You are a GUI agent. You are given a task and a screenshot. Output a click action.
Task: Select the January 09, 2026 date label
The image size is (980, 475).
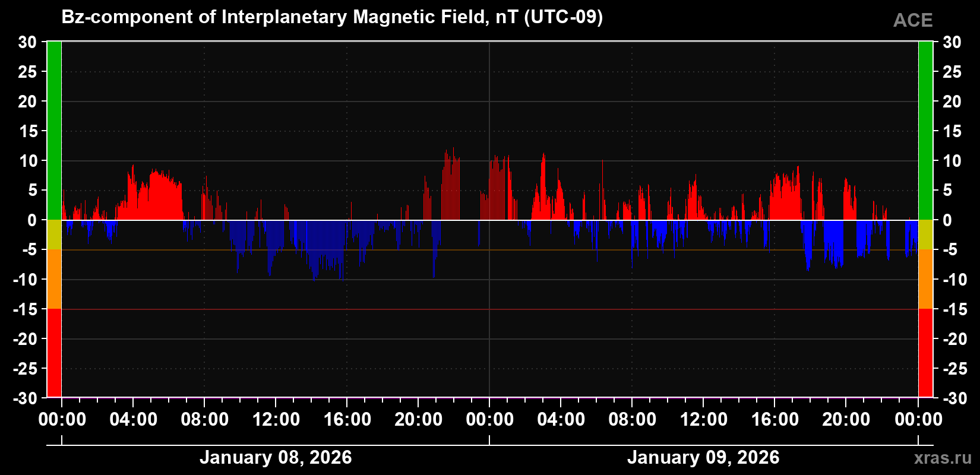tap(703, 458)
